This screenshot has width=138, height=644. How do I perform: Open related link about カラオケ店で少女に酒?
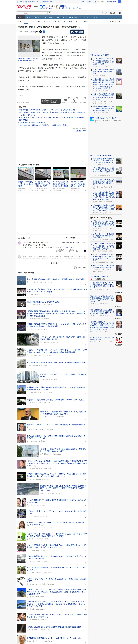point(43,125)
